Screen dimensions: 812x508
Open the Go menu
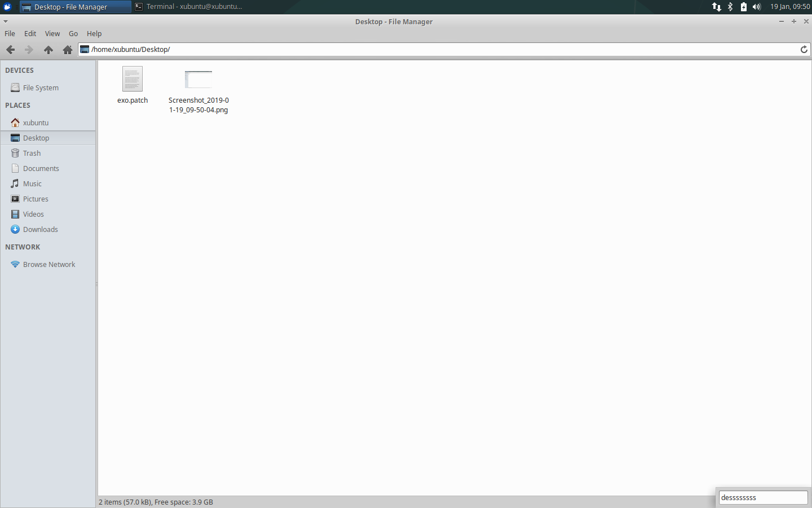coord(73,33)
